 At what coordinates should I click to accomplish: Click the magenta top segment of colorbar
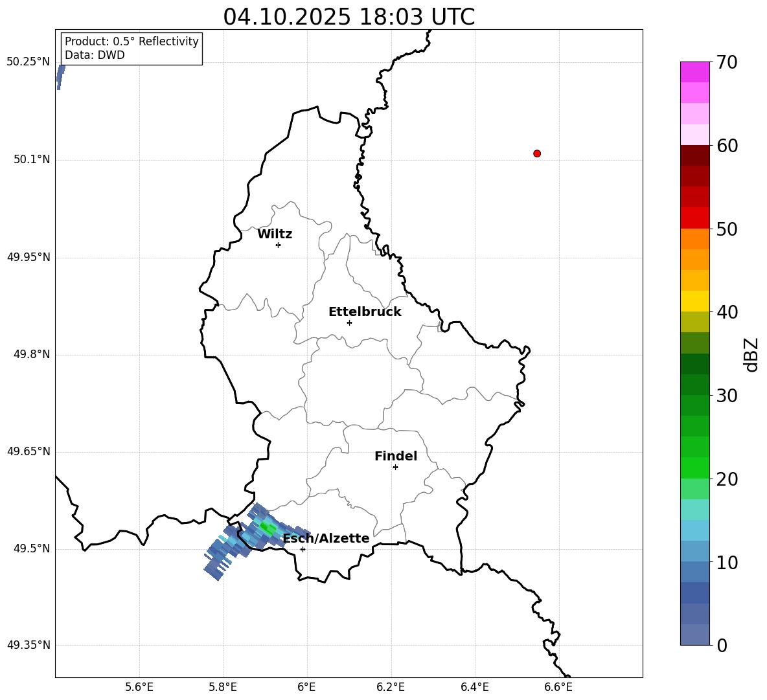(694, 72)
